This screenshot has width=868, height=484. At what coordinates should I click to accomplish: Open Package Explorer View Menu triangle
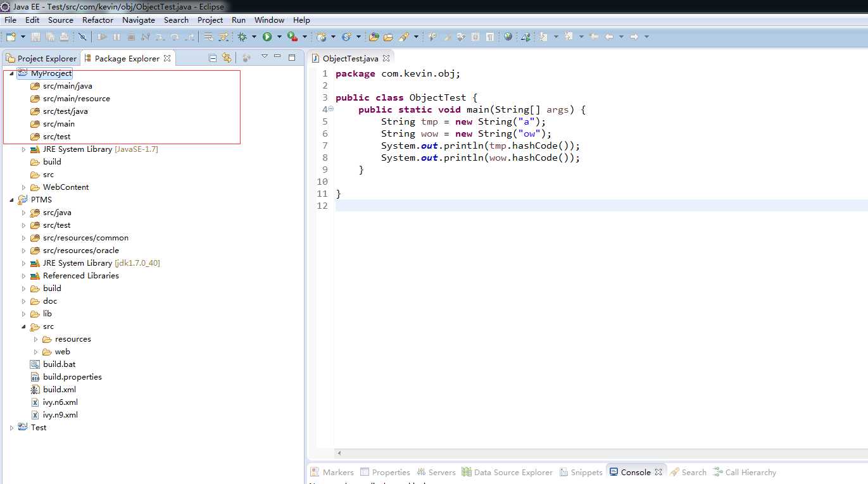pos(265,56)
